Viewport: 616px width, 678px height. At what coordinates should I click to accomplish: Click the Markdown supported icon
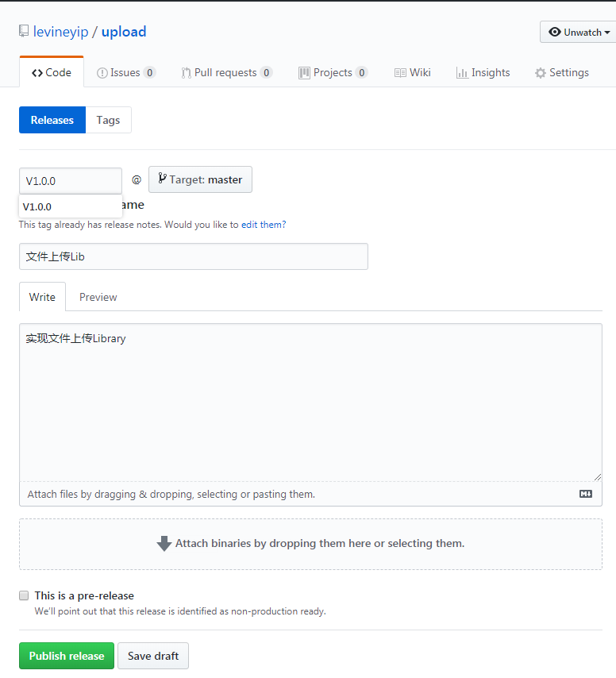[x=586, y=494]
